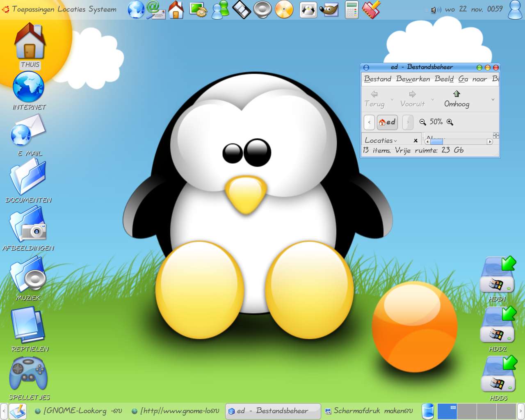525x420 pixels.
Task: Open the Ga naar menu
Action: [472, 79]
